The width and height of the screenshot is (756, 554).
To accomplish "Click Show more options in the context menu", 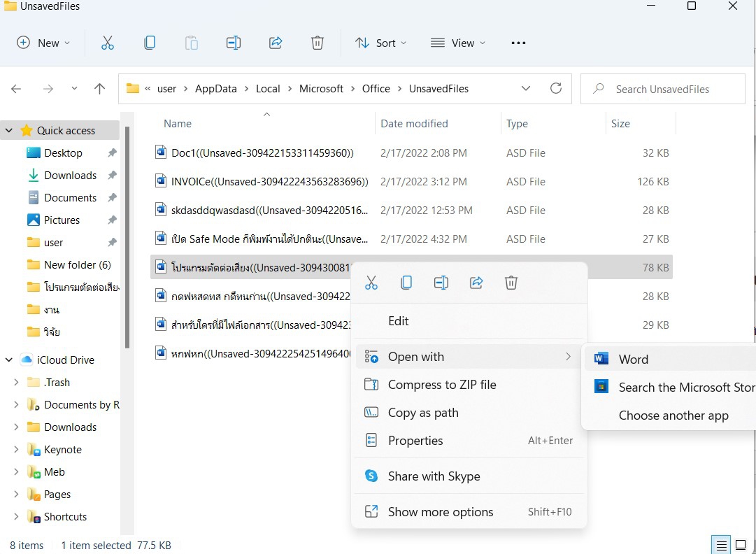I will click(x=441, y=512).
